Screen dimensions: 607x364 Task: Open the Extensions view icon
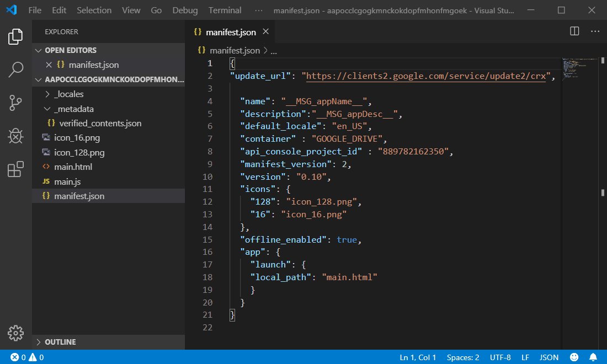15,169
